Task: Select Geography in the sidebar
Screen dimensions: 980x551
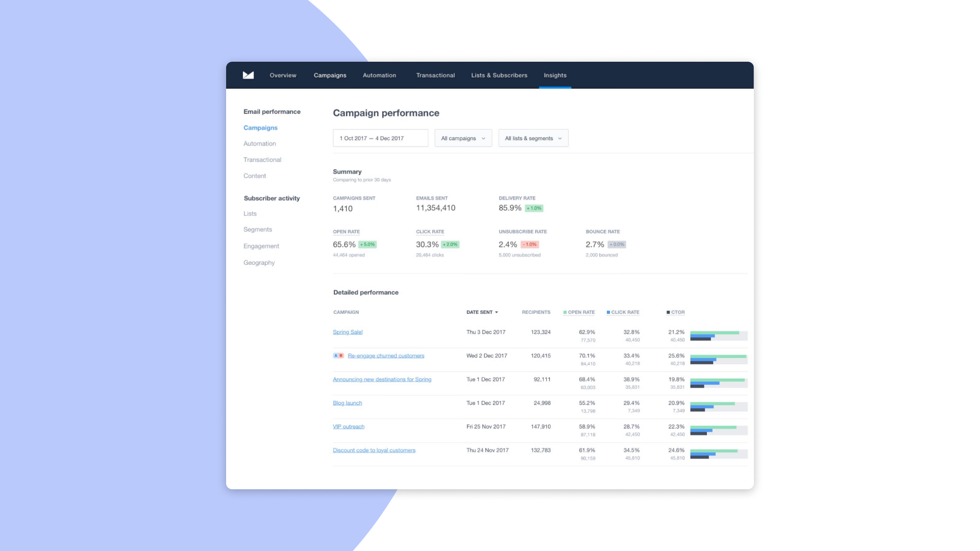Action: 259,263
